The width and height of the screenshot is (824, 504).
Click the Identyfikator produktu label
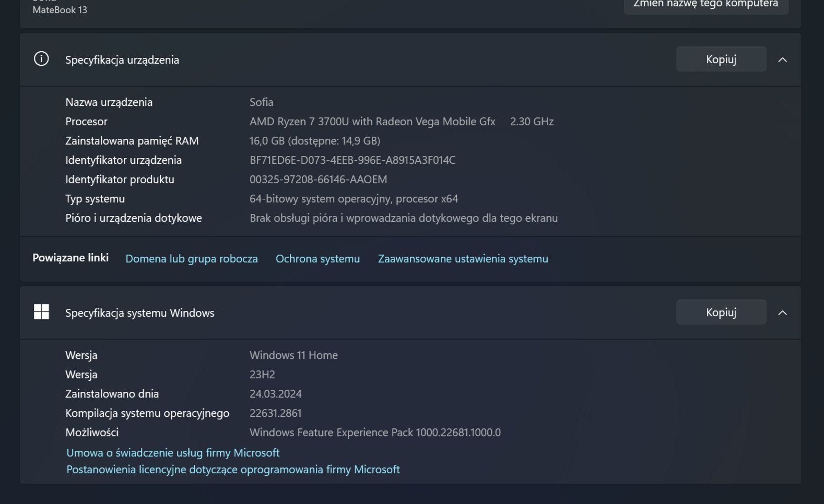tap(120, 179)
